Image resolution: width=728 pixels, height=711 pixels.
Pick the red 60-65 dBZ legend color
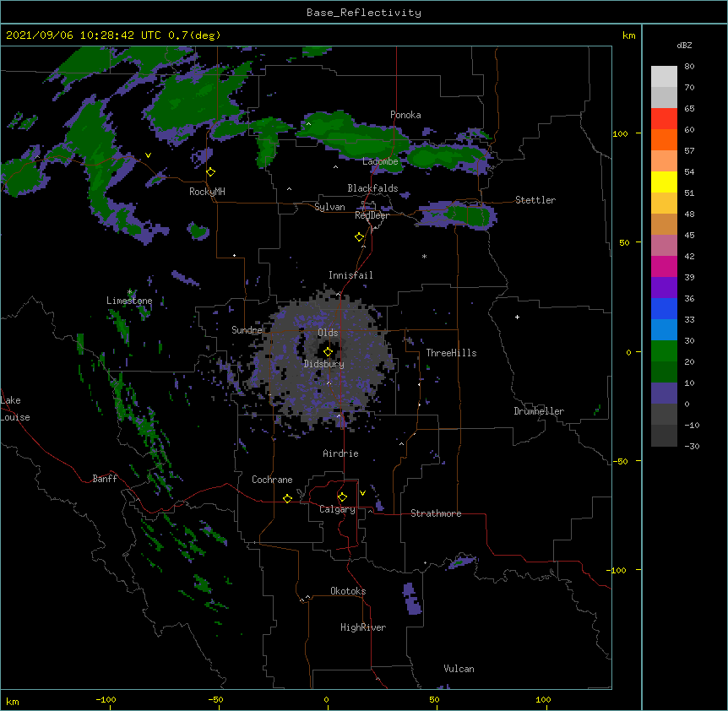(664, 119)
